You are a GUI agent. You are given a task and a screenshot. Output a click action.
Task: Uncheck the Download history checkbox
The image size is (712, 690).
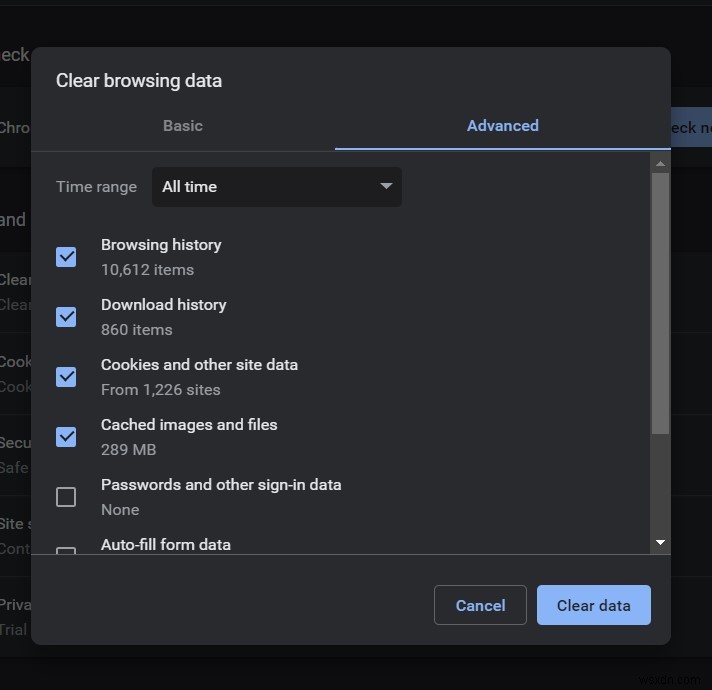(x=66, y=317)
